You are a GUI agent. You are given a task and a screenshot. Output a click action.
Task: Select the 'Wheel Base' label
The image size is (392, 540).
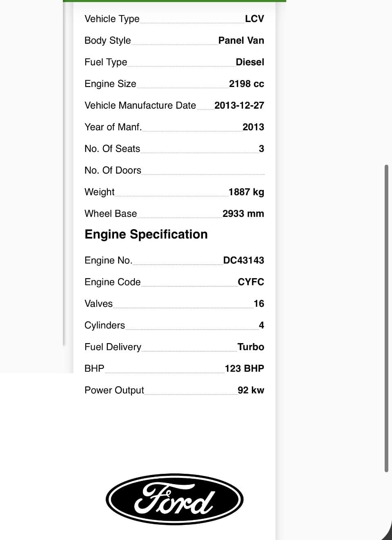tap(111, 214)
